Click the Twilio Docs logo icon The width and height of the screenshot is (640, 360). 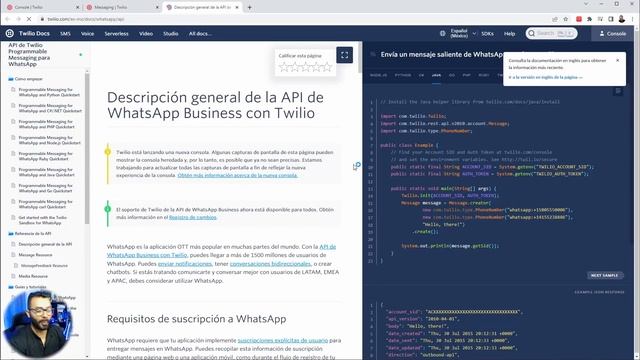(x=10, y=33)
